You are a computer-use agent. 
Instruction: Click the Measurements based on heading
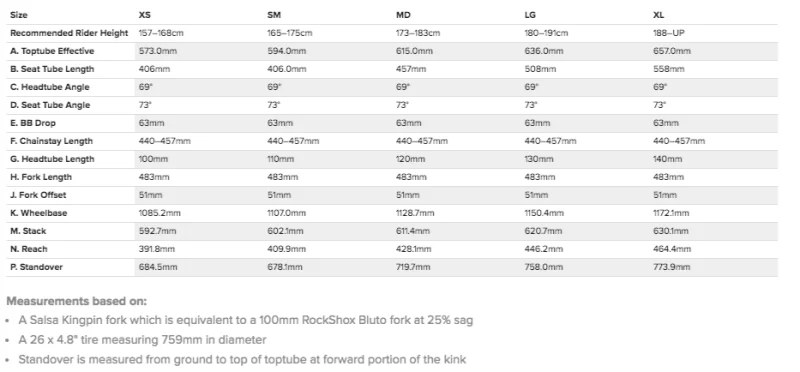point(77,301)
